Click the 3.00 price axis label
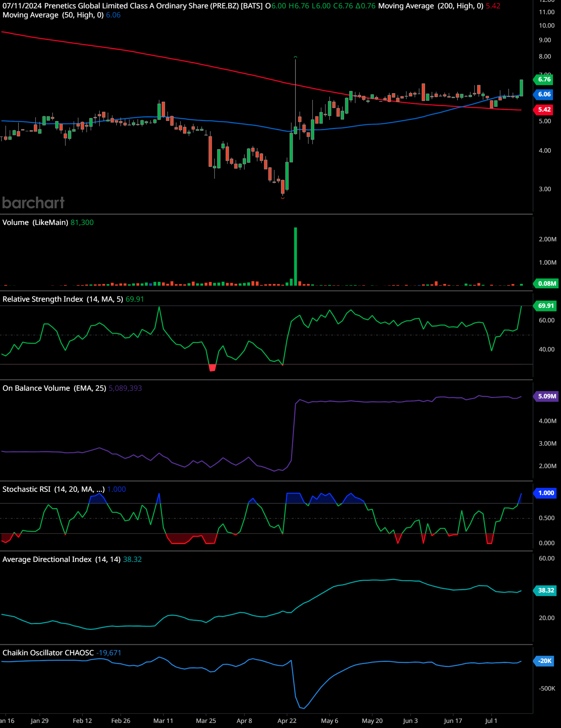 (x=545, y=189)
